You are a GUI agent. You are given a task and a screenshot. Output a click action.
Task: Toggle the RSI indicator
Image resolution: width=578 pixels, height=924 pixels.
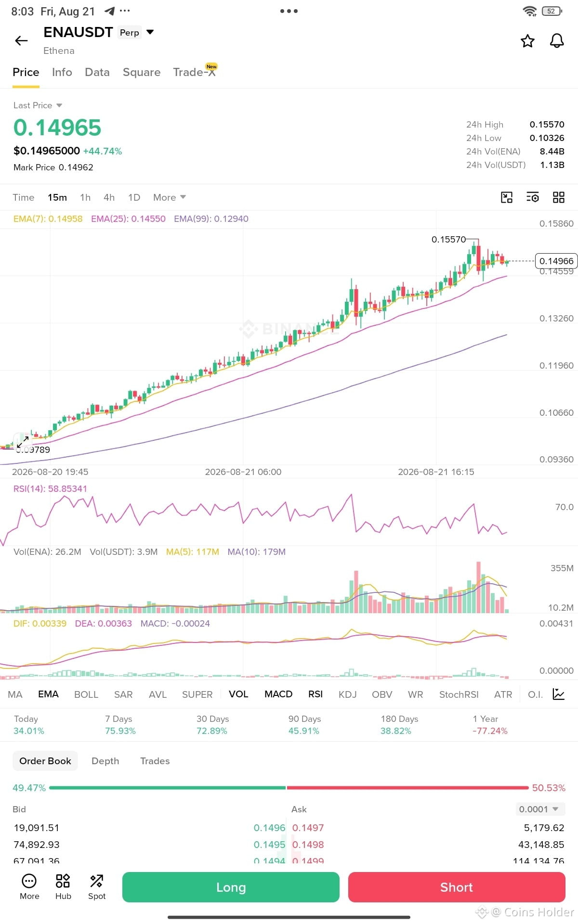coord(315,694)
